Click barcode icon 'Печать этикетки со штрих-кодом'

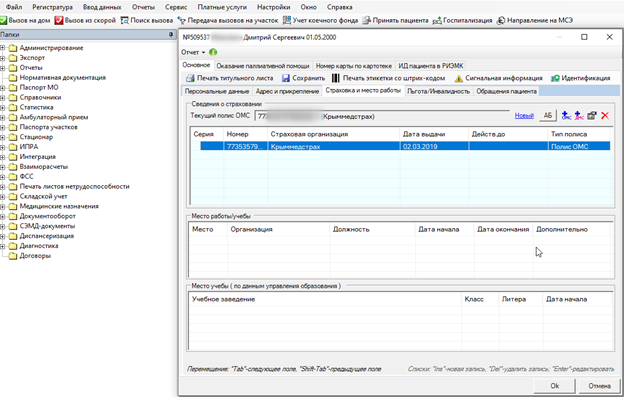coord(336,78)
